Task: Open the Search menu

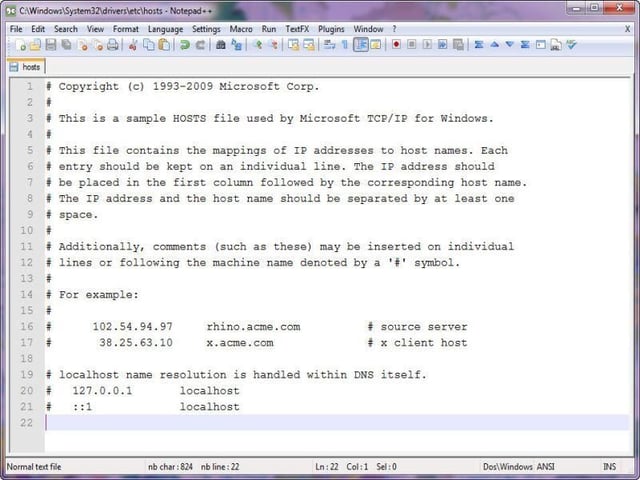Action: pyautogui.click(x=66, y=29)
